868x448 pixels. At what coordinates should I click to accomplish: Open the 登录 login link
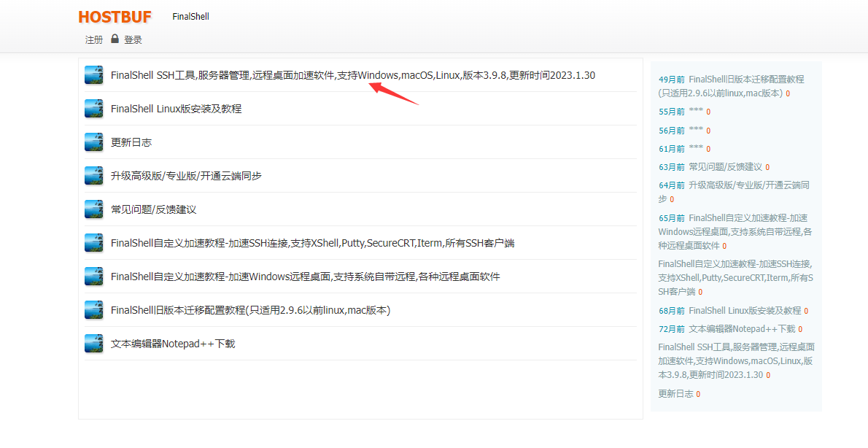point(133,40)
